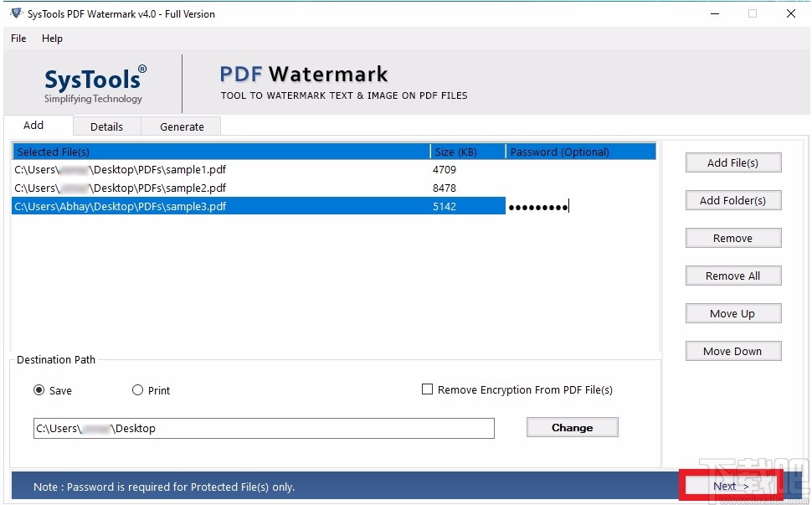
Task: Click the PDF Watermark banner header
Action: click(302, 75)
